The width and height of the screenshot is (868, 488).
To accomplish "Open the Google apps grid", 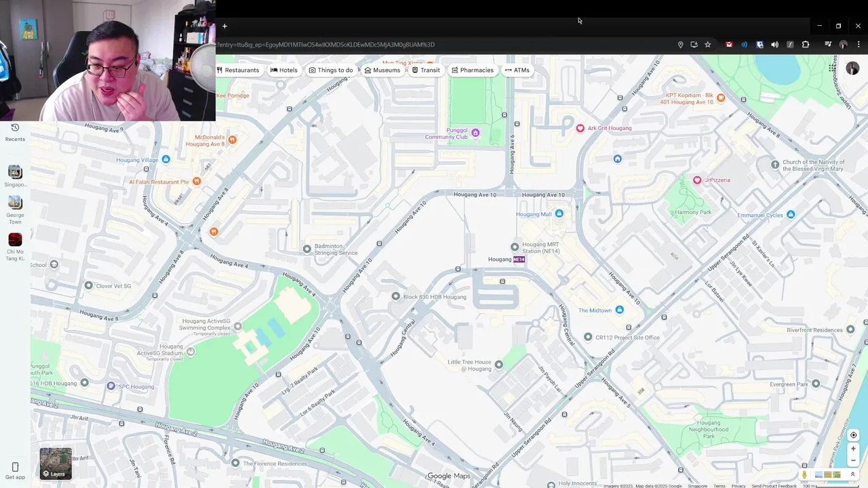I will pos(832,68).
